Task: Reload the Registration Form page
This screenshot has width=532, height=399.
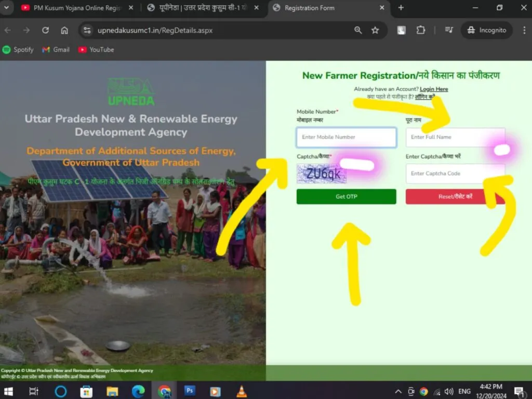Action: 45,30
